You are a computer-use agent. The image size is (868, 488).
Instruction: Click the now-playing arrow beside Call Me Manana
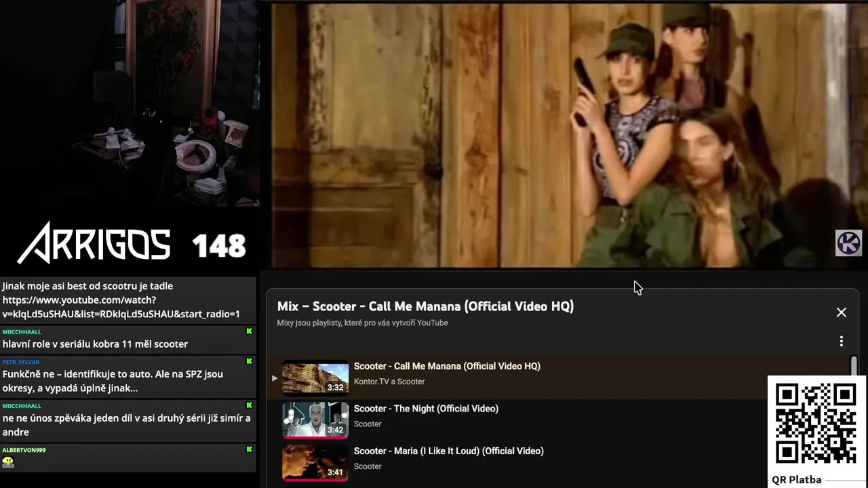[x=275, y=378]
